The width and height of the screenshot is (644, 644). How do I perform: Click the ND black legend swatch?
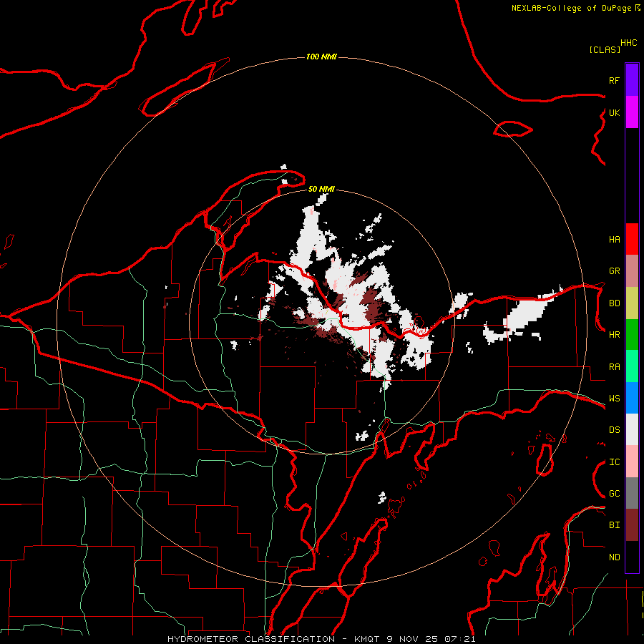[632, 557]
